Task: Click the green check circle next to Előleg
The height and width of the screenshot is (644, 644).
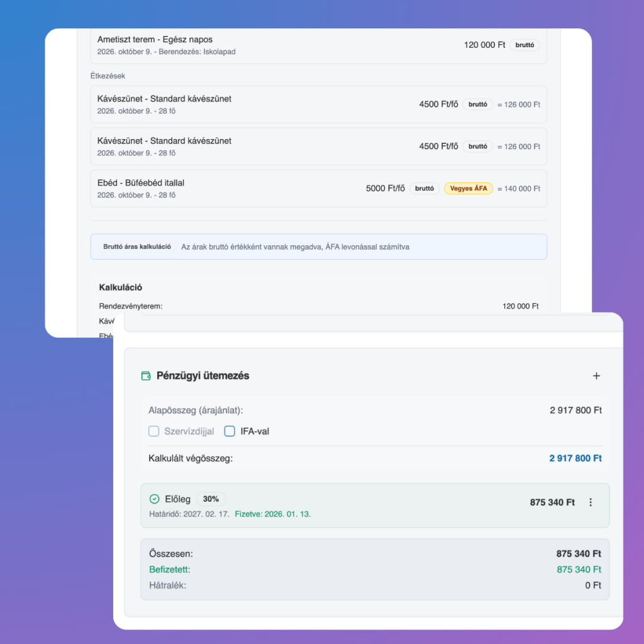Action: [154, 499]
